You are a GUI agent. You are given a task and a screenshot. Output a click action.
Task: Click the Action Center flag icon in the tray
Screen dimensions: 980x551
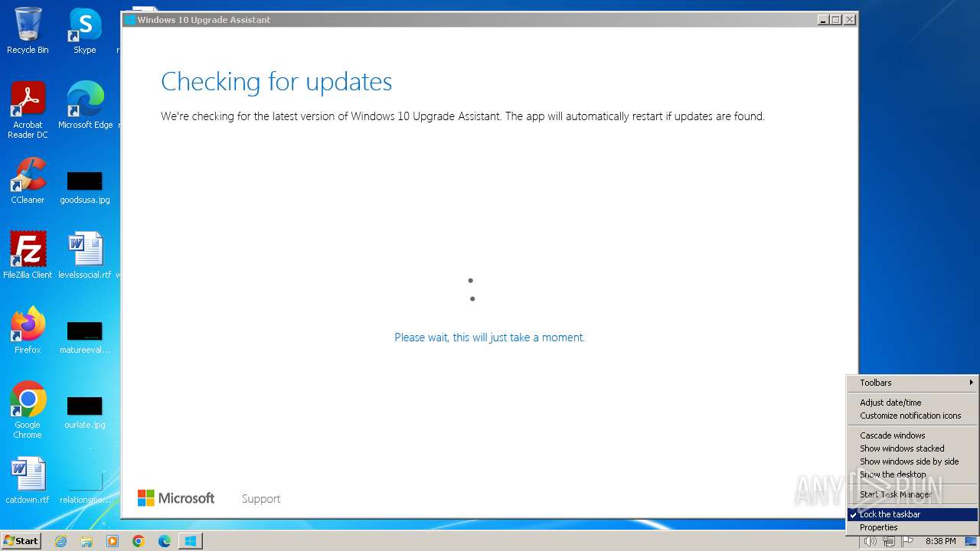[908, 542]
